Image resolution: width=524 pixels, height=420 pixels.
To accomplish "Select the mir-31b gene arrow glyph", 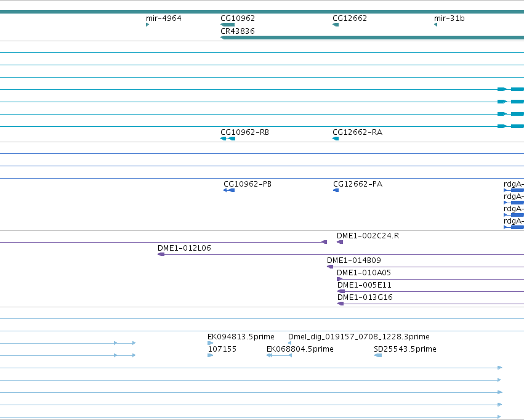I will pyautogui.click(x=435, y=25).
